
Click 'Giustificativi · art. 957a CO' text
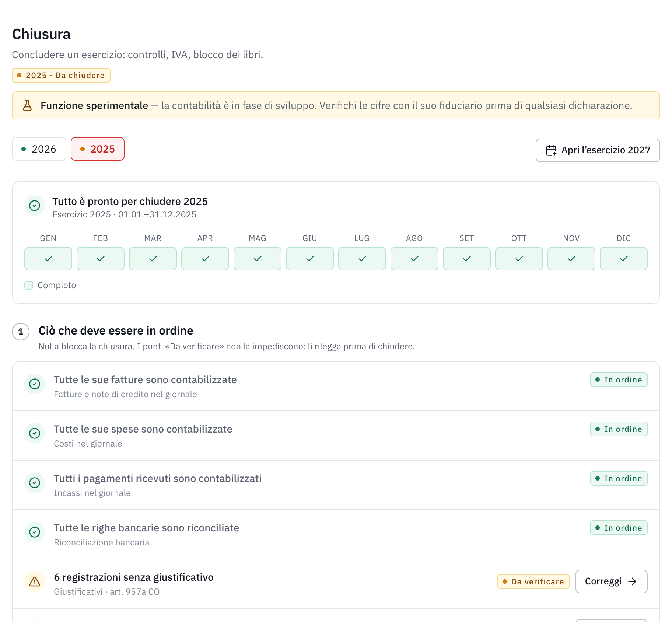point(107,592)
